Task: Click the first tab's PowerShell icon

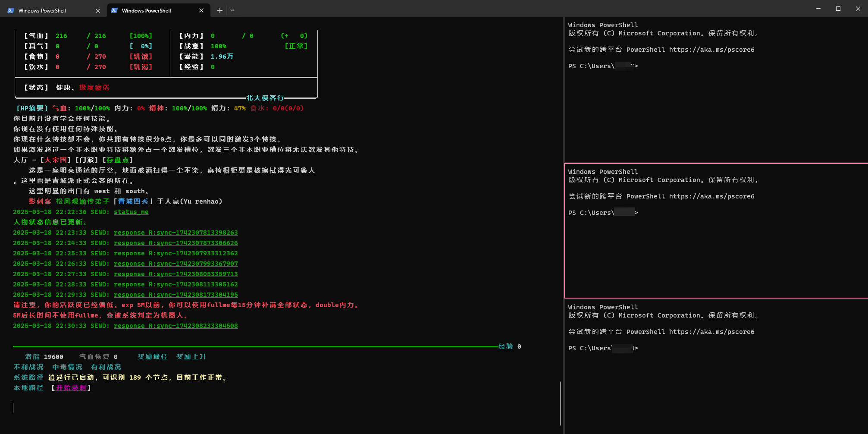Action: 11,10
